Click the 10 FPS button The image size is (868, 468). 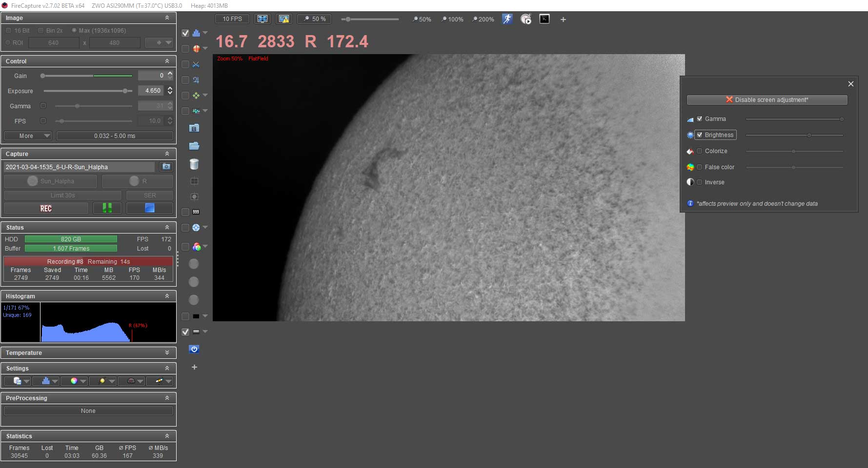pos(232,19)
